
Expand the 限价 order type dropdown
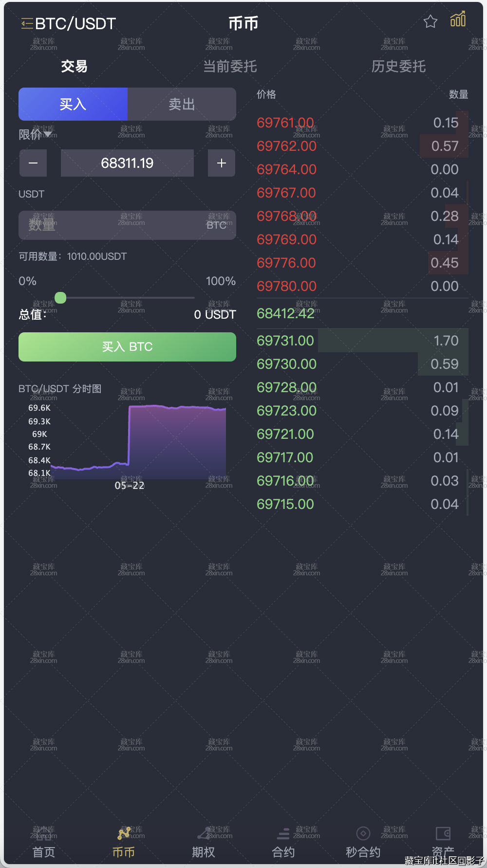(35, 134)
